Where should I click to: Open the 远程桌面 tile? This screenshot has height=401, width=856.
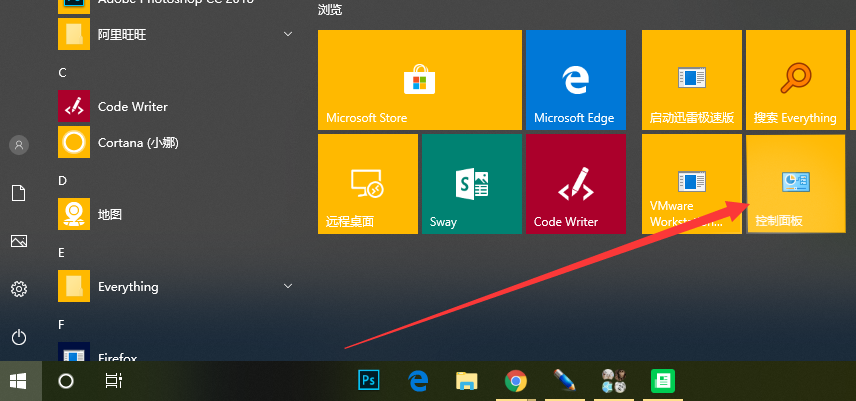368,184
